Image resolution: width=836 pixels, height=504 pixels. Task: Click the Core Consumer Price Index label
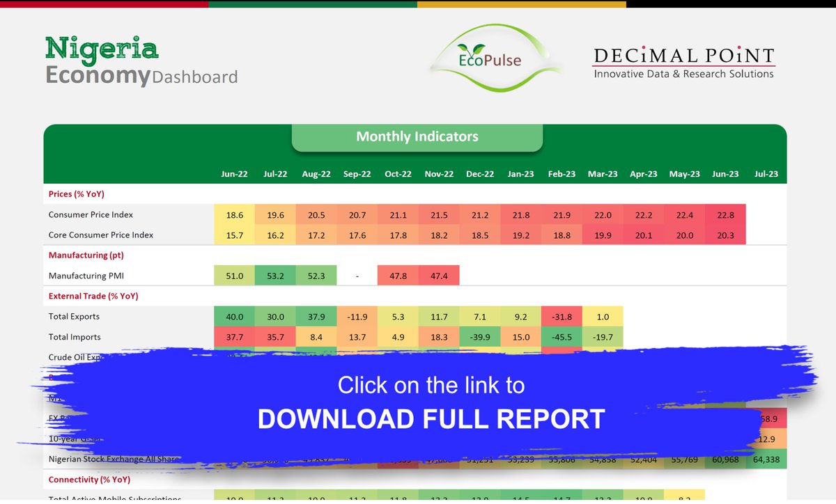coord(101,235)
